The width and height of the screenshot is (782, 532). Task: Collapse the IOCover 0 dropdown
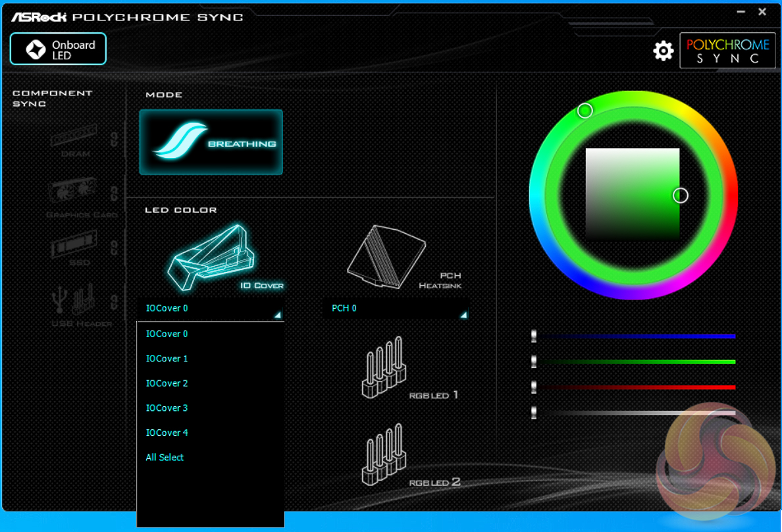coord(211,309)
